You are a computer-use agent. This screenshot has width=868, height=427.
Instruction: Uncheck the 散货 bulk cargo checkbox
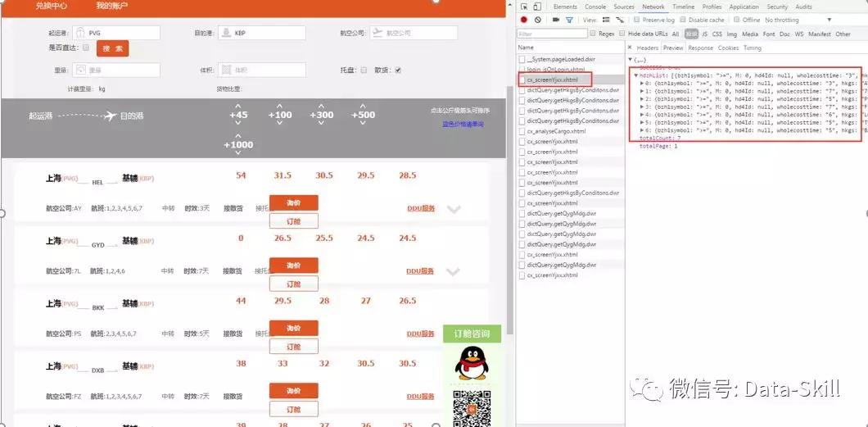click(x=398, y=70)
